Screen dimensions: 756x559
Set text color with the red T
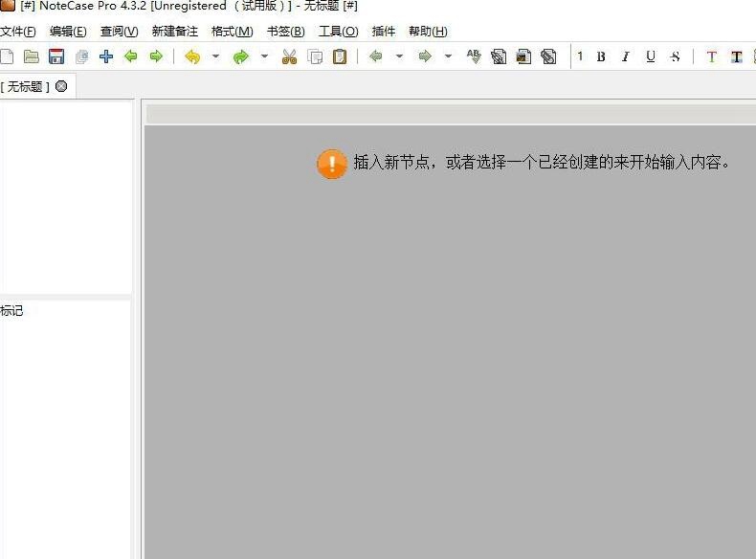pyautogui.click(x=711, y=56)
